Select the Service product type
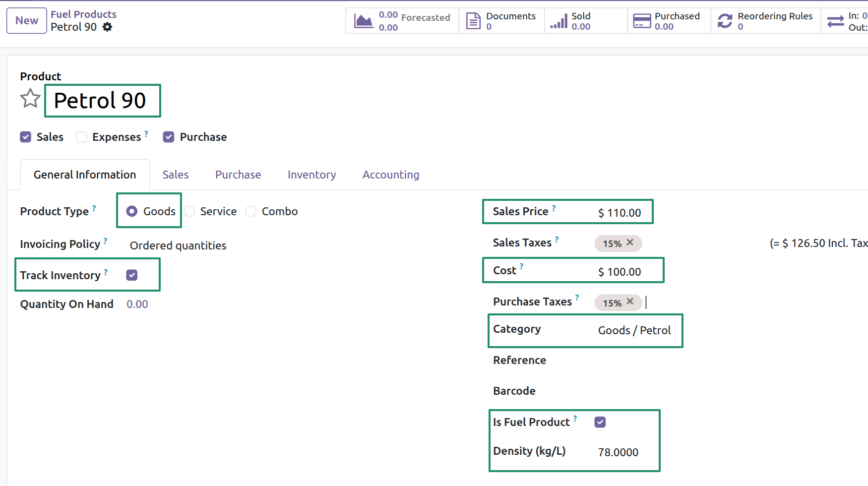 click(189, 211)
